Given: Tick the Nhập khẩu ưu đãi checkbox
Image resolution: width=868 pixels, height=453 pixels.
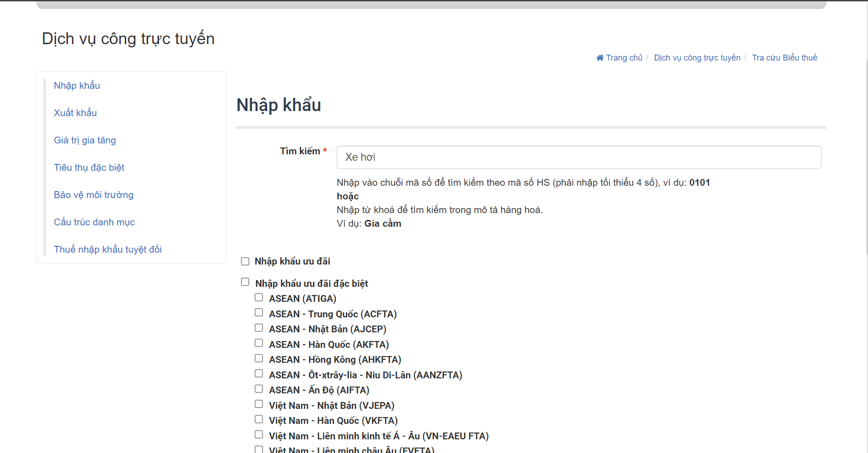Looking at the screenshot, I should tap(245, 261).
